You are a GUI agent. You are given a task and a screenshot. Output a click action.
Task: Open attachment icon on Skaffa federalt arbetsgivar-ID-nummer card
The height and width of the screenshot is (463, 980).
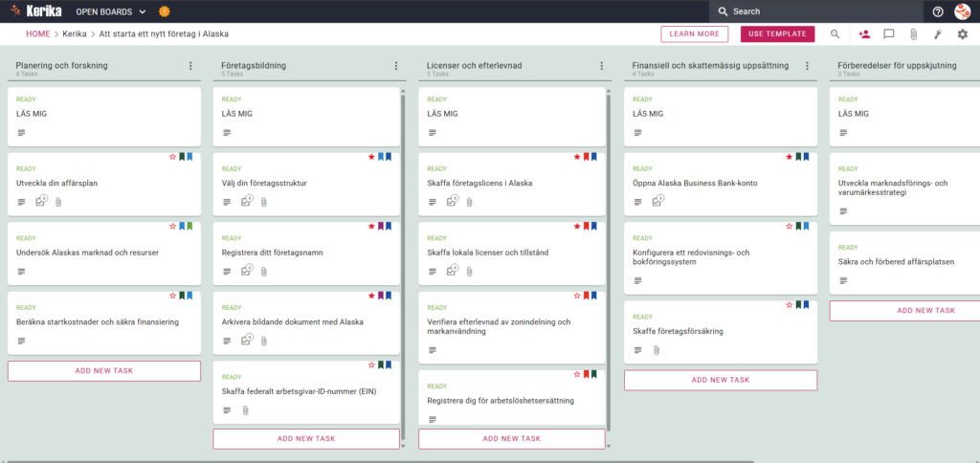coord(245,409)
